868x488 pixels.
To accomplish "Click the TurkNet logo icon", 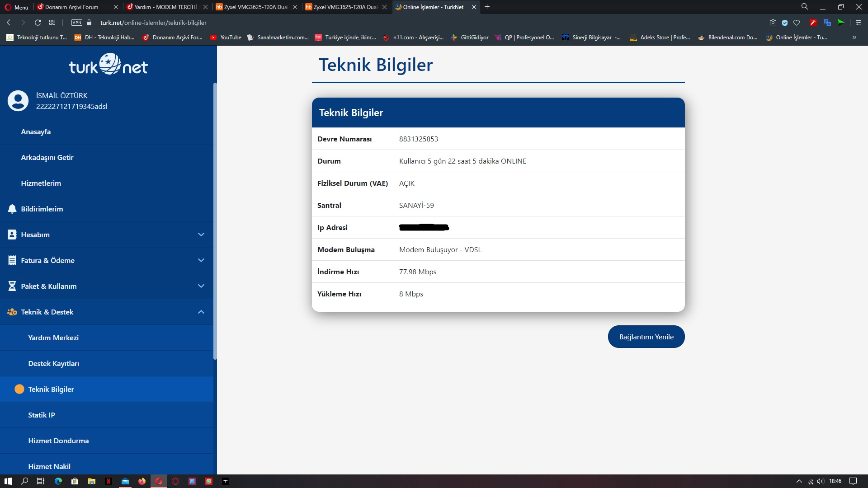I will coord(109,65).
